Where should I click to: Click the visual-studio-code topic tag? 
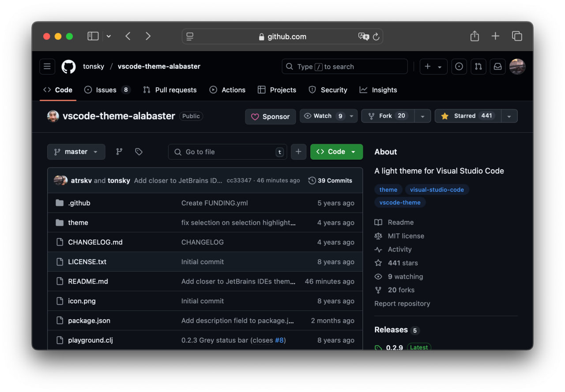[x=437, y=190]
